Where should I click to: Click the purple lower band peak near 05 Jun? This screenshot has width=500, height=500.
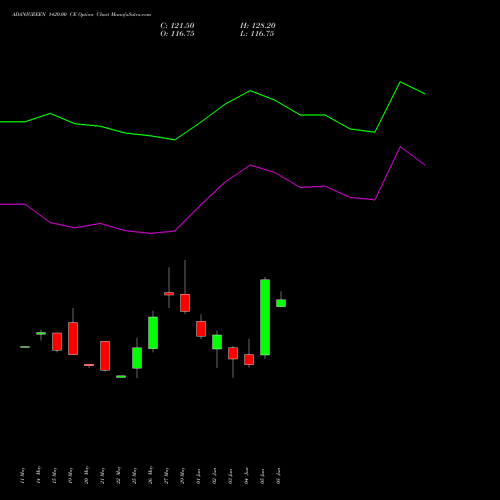[400, 147]
